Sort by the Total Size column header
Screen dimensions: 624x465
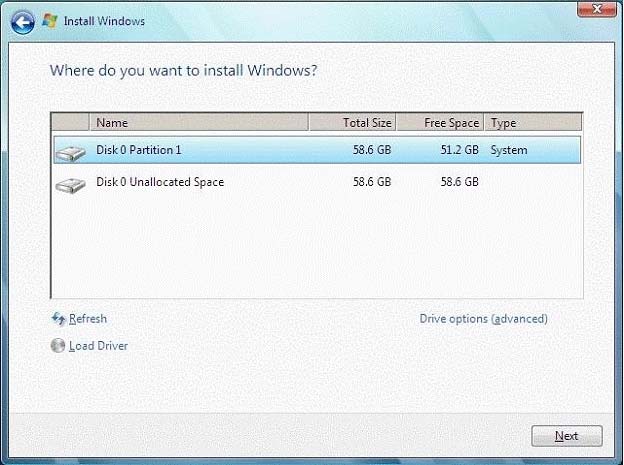pyautogui.click(x=353, y=123)
